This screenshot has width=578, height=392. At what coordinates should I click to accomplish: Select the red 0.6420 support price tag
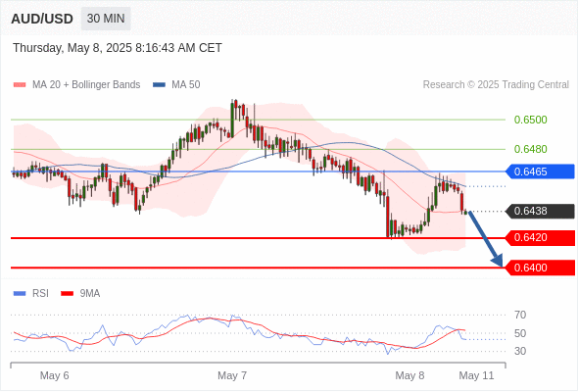540,237
